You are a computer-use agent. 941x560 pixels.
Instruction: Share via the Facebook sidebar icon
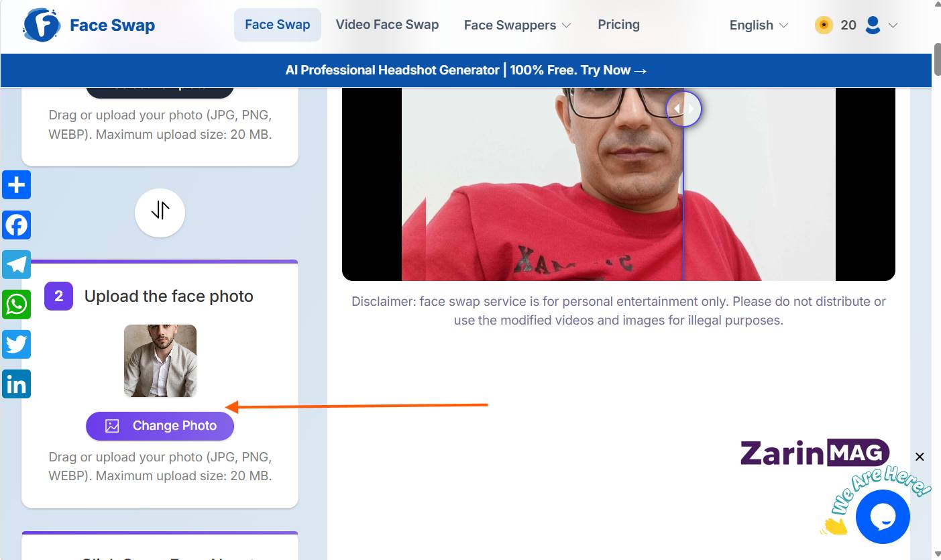(x=16, y=225)
